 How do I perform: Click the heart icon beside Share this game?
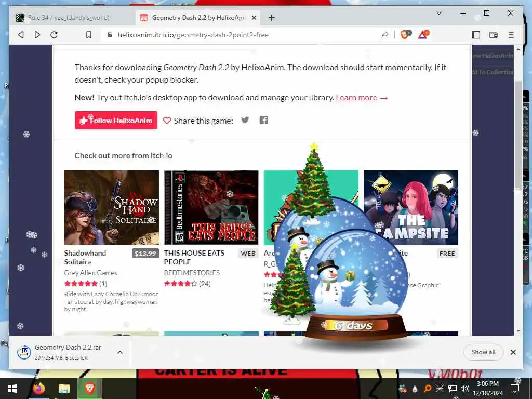click(167, 121)
